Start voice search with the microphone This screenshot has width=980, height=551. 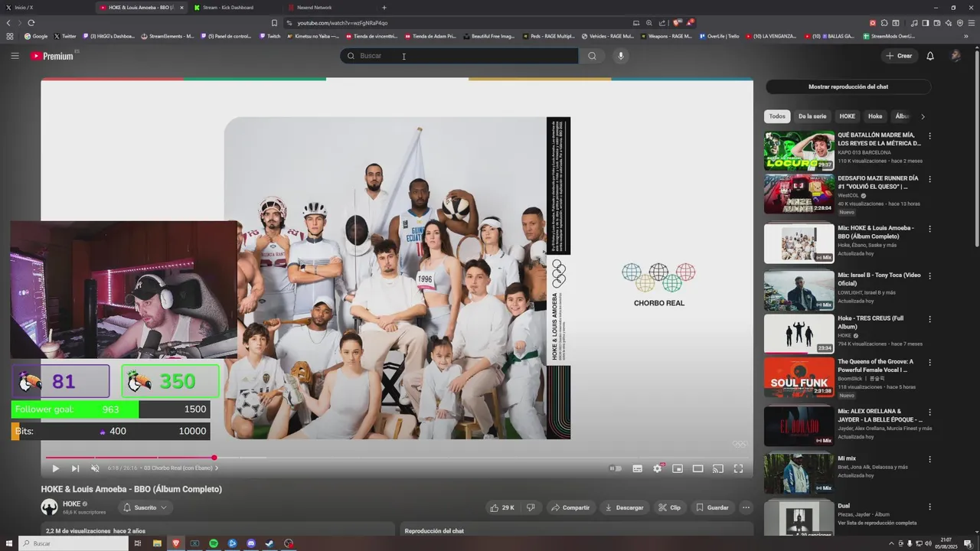[621, 56]
